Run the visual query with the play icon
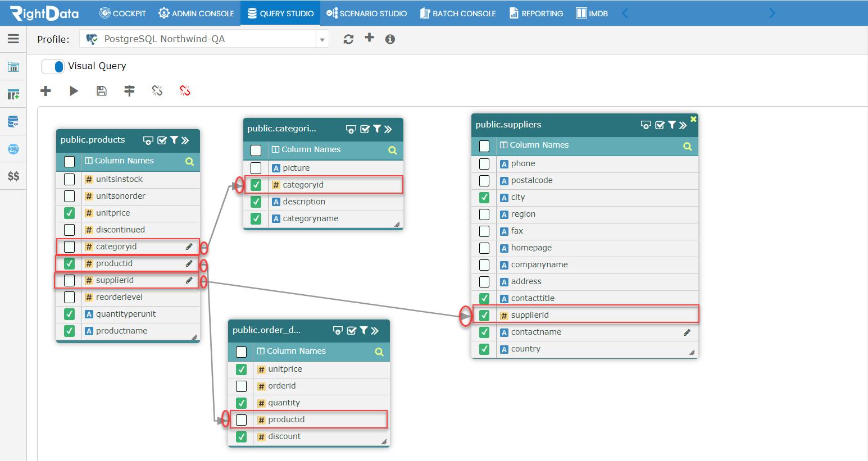Viewport: 868px width, 461px height. click(74, 90)
